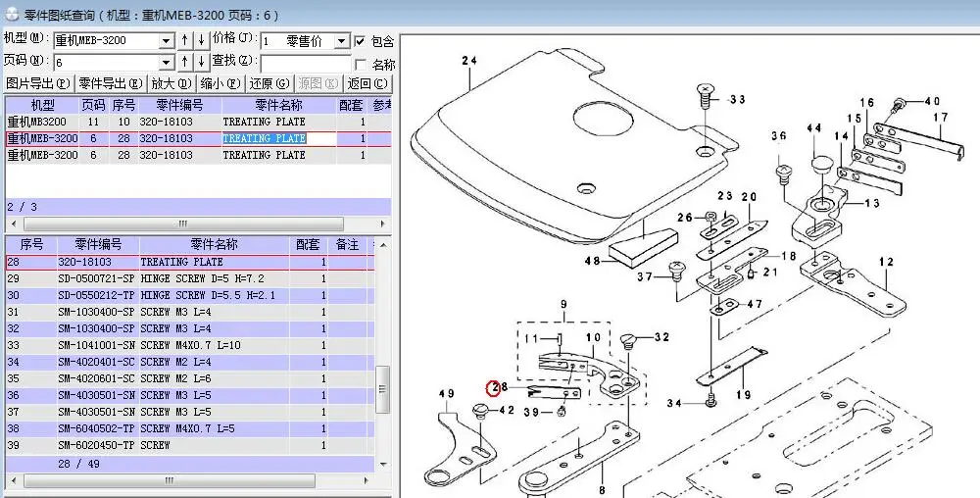Screen dimensions: 980x498
Task: Select row 29 SD-0500721-SP HINGE SCREW
Action: point(190,278)
